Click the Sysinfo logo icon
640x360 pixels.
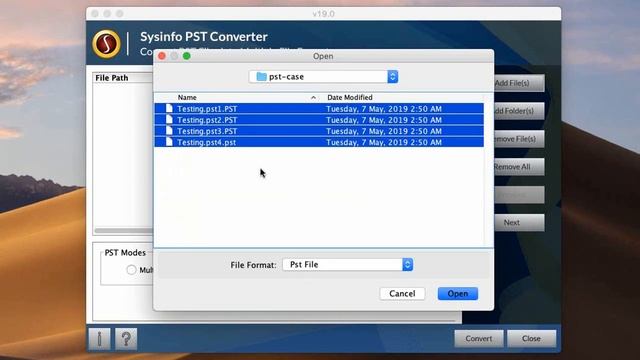tap(107, 44)
